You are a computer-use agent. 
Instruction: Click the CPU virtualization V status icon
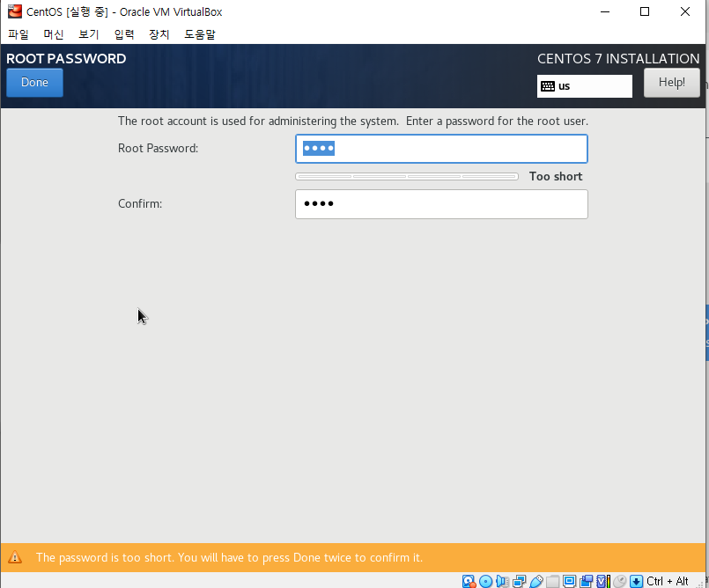tap(603, 581)
